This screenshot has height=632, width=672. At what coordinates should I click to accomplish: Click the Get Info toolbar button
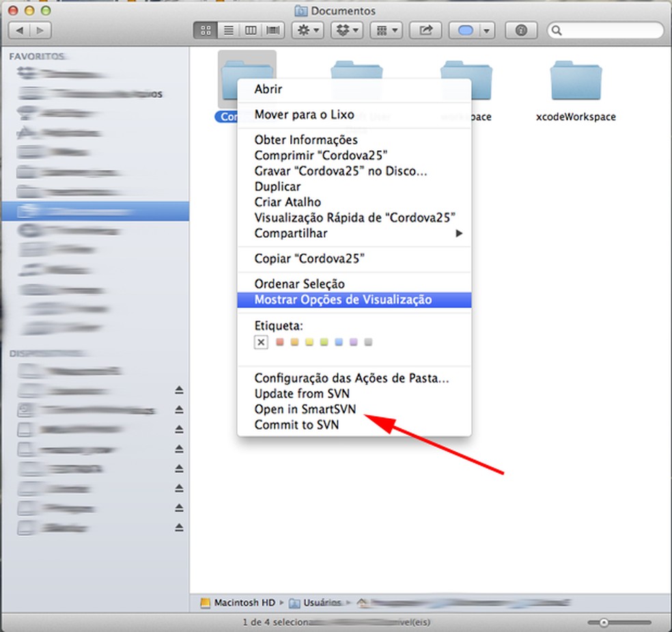click(x=520, y=31)
